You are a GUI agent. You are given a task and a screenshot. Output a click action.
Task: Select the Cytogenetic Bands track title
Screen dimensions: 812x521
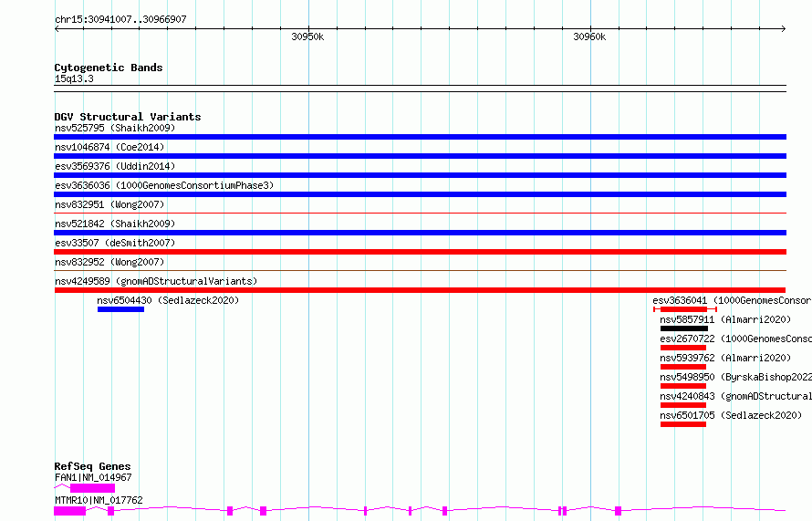pyautogui.click(x=109, y=68)
